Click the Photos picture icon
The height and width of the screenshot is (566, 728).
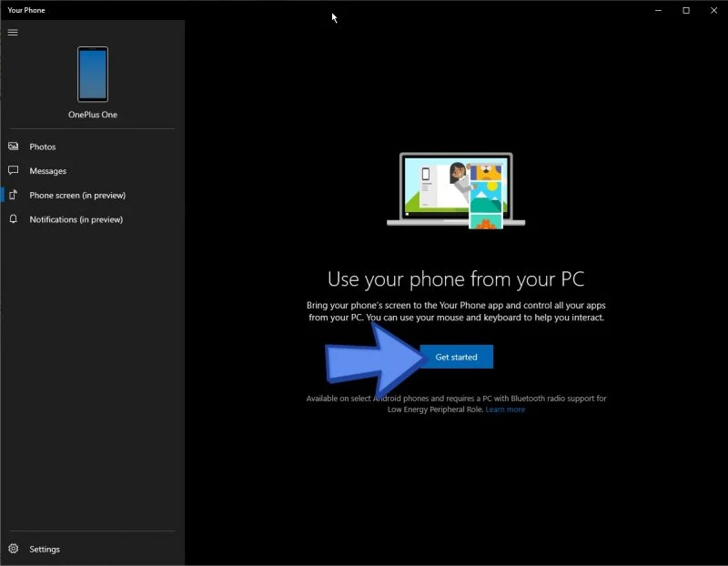click(14, 147)
